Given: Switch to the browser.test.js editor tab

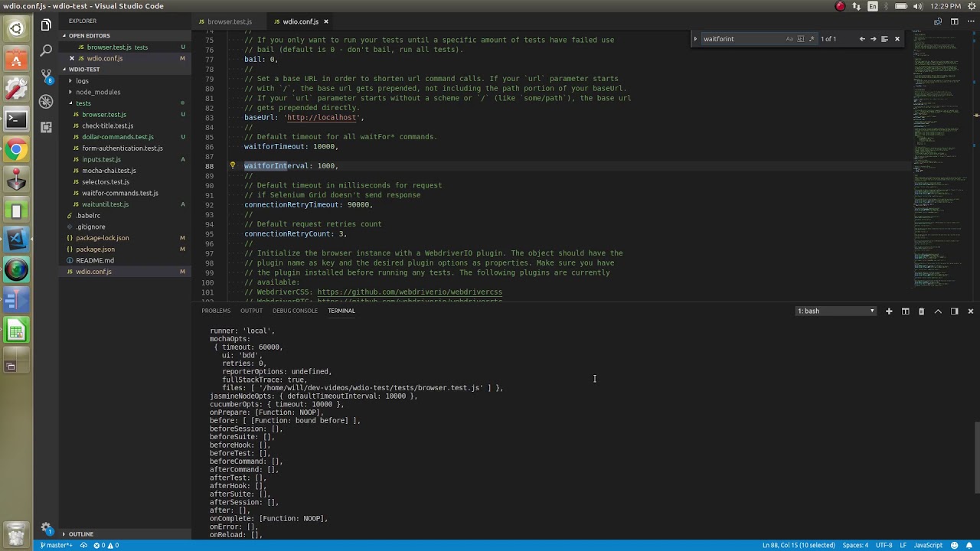Looking at the screenshot, I should (229, 21).
